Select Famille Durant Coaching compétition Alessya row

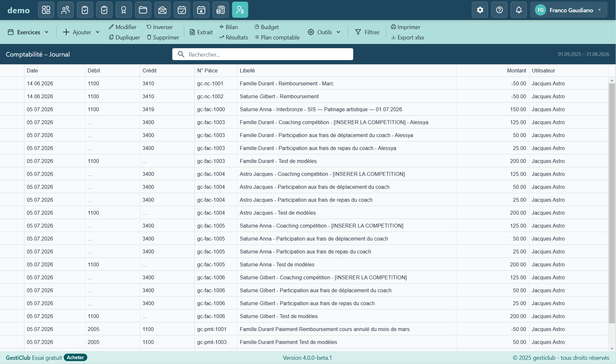tap(304, 122)
